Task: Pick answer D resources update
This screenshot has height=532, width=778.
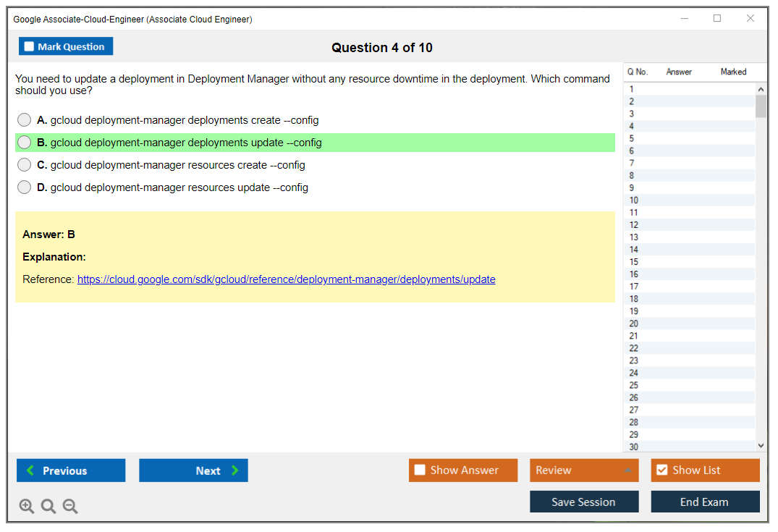Action: tap(25, 187)
